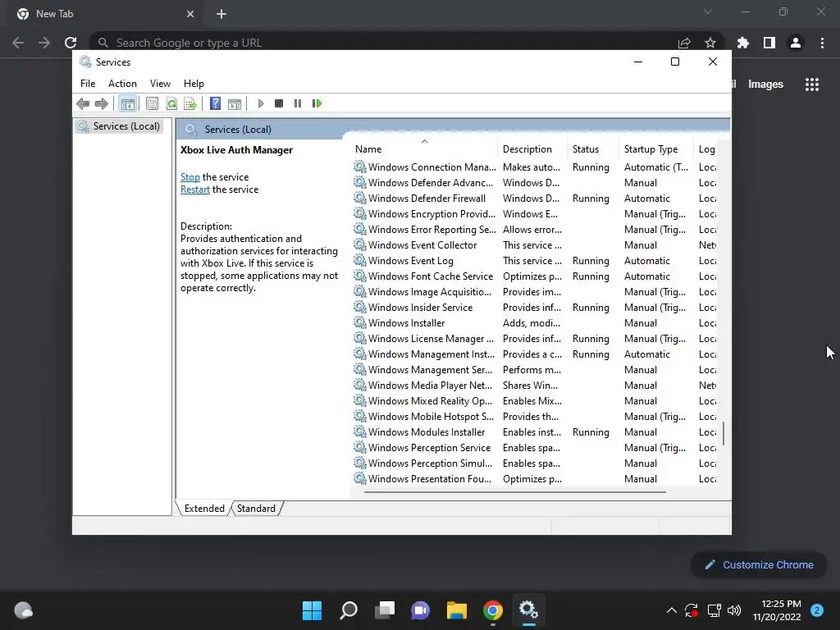Image resolution: width=840 pixels, height=630 pixels.
Task: Select Windows Error Reporting Service row
Action: 535,230
